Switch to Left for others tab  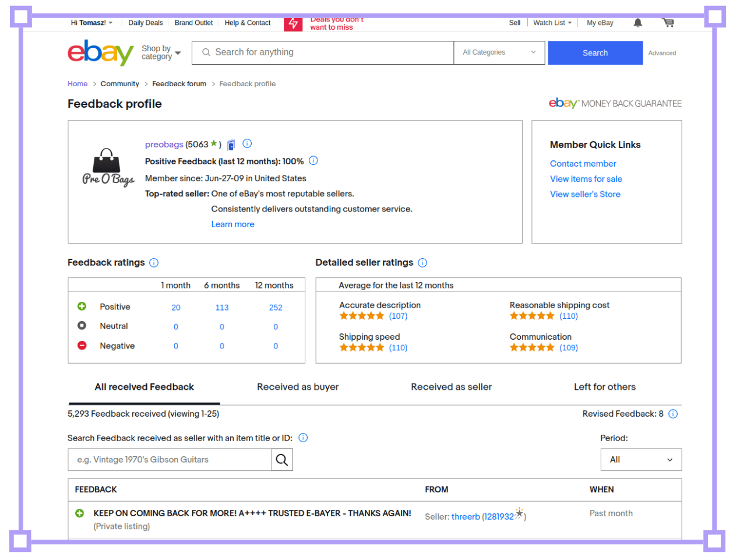[x=605, y=387]
